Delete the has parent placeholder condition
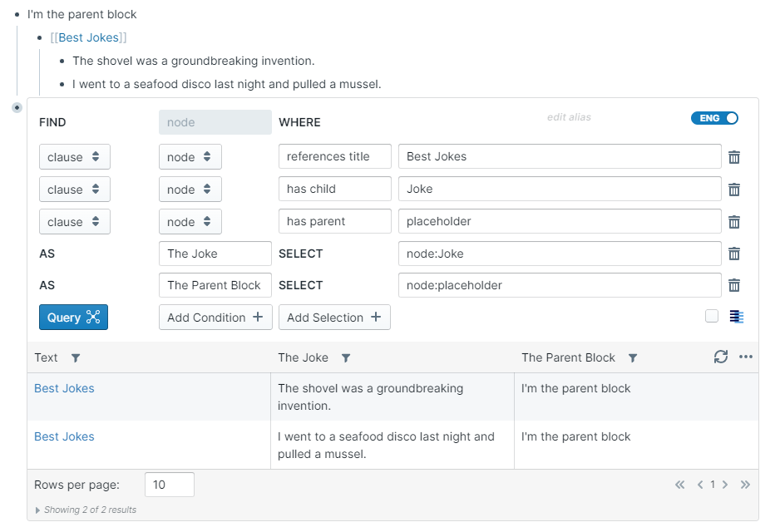 point(734,222)
